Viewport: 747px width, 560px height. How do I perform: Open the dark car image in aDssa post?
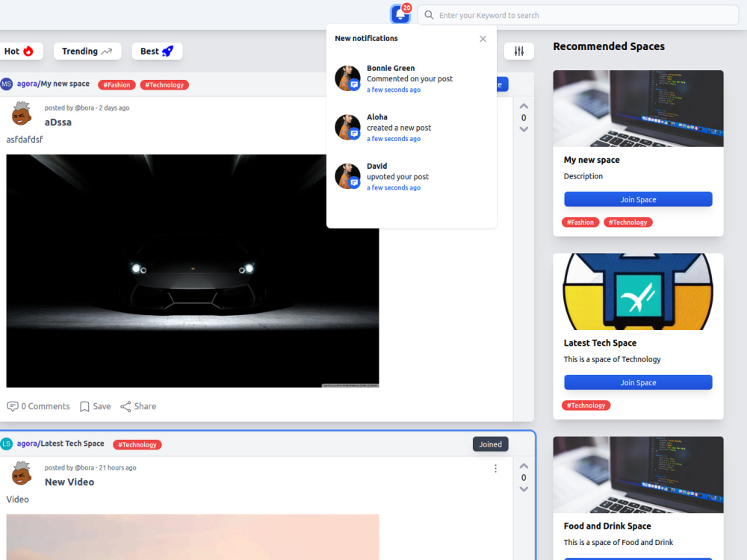pyautogui.click(x=193, y=270)
